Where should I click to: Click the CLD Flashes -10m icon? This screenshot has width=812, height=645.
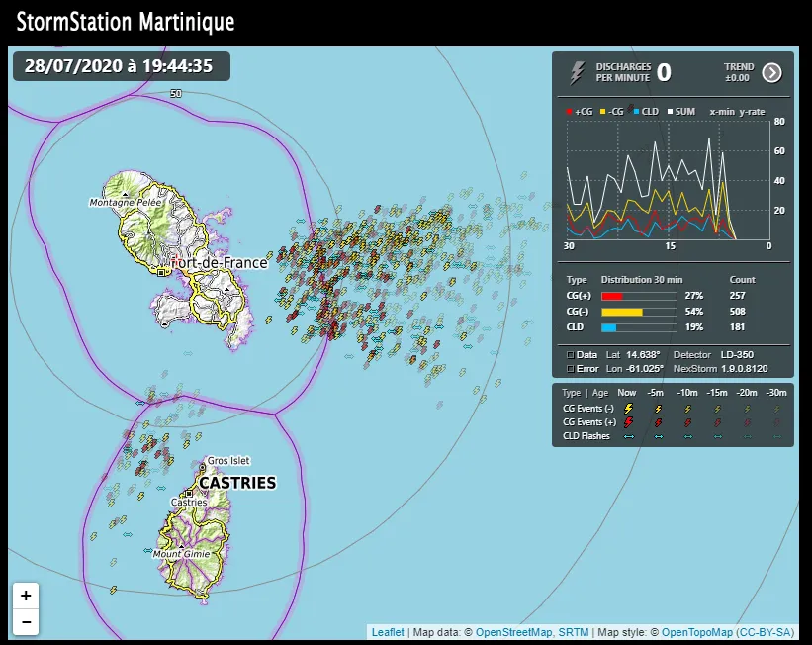(687, 436)
